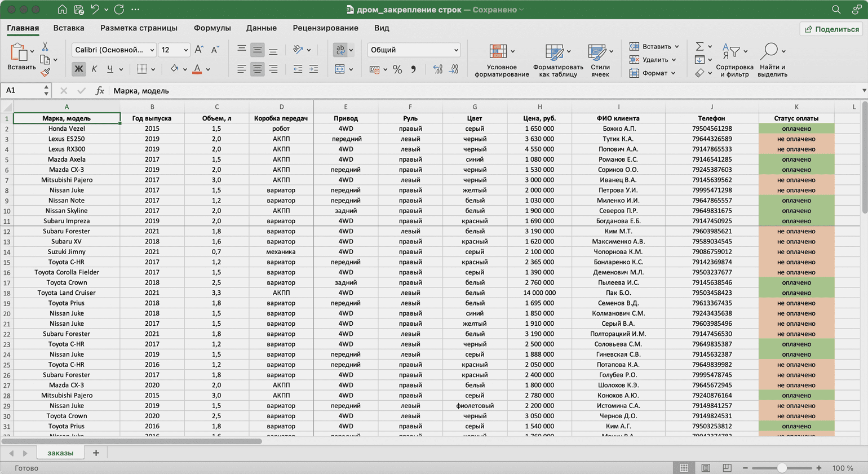Zoom in with the plus button
This screenshot has height=474, width=868.
[819, 468]
